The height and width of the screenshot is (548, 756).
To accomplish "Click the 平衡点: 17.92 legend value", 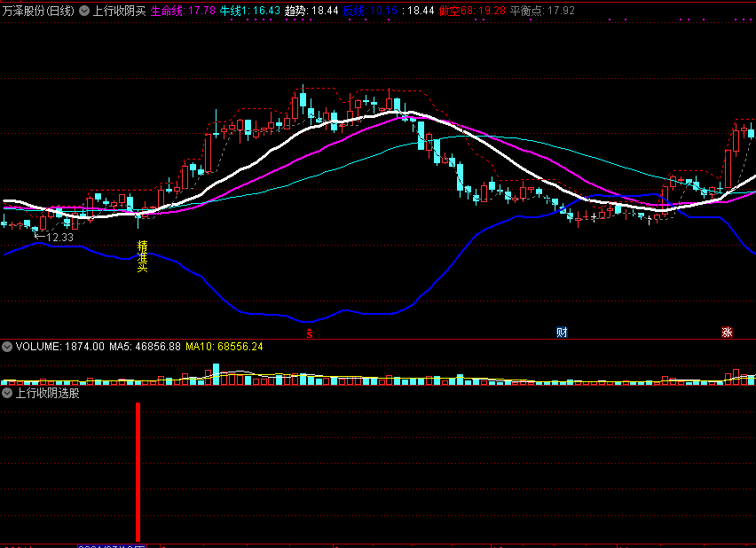I will (x=542, y=11).
